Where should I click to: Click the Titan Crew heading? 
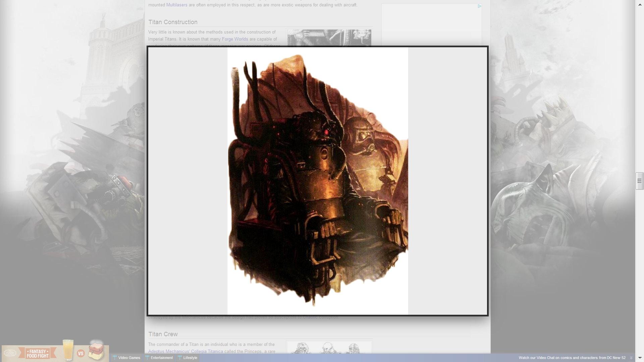[163, 334]
